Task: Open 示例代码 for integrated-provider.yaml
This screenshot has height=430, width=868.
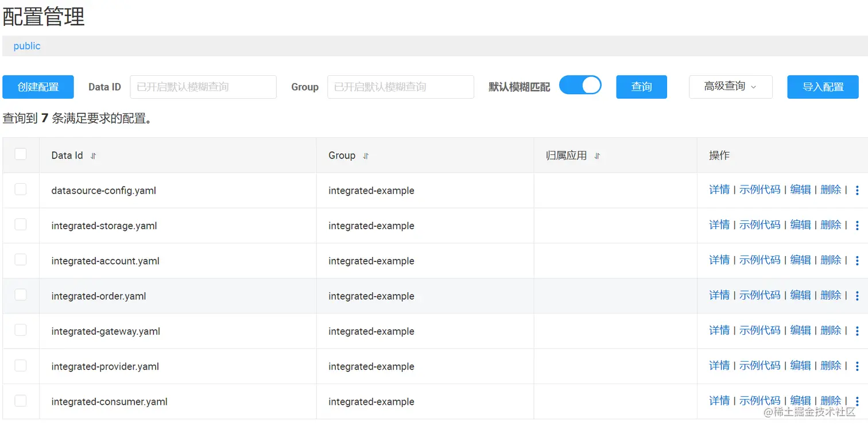Action: click(760, 366)
